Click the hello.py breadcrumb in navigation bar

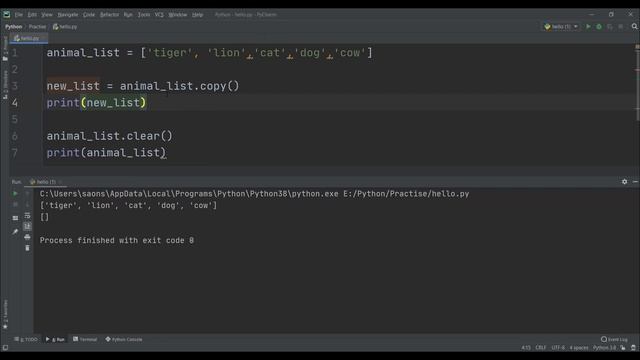coord(65,27)
